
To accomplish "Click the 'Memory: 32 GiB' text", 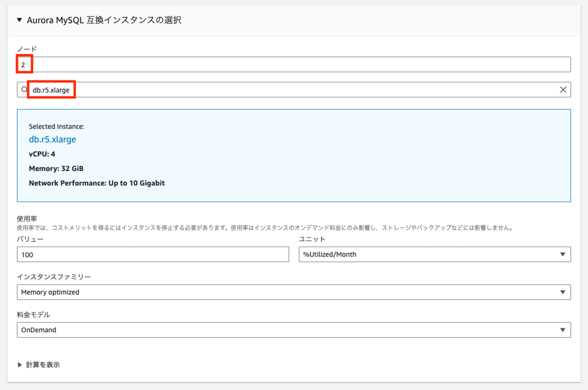I will pyautogui.click(x=56, y=169).
